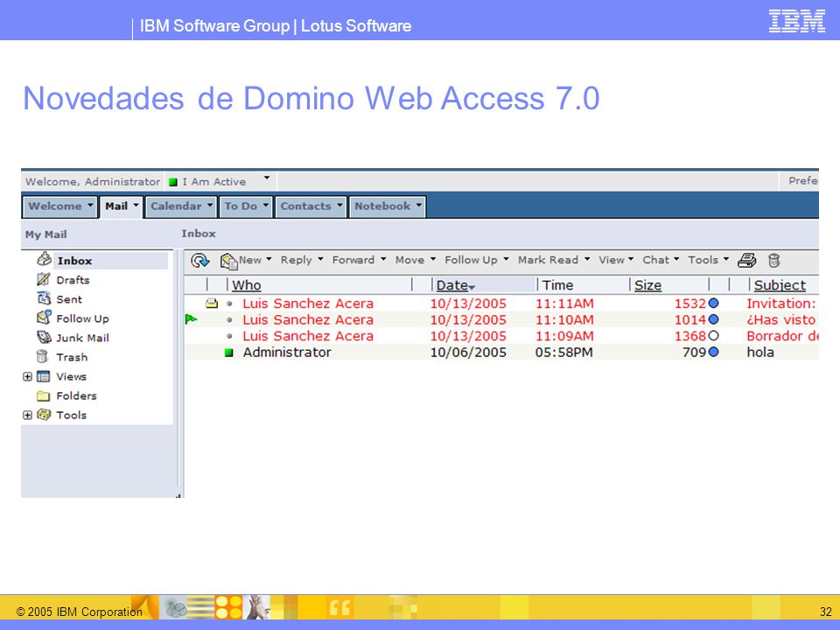Click Luis Sanchez Acera on 11:09AM row
840x630 pixels.
pos(307,336)
